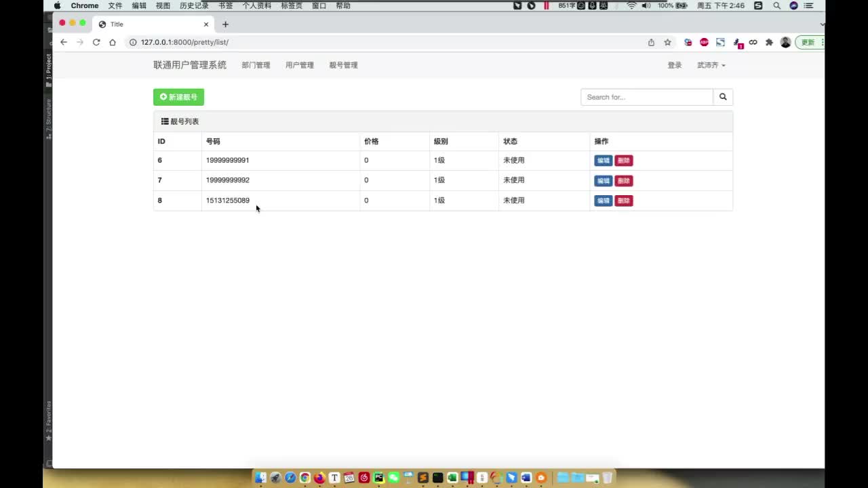
Task: Open the ABP ad blocker extension
Action: coord(704,42)
